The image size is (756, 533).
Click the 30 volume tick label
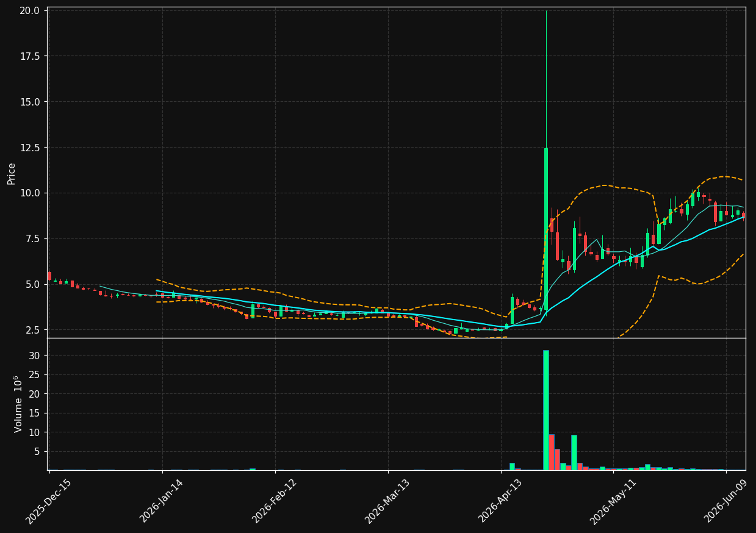(35, 356)
